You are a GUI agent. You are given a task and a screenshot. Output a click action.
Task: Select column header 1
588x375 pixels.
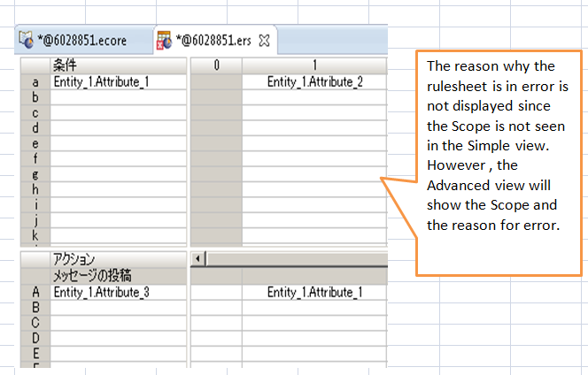tap(314, 65)
